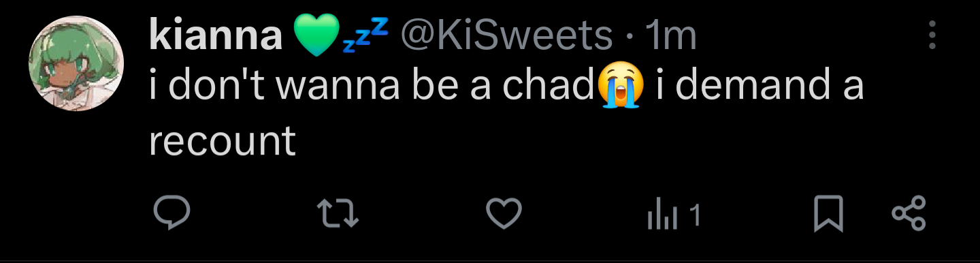Open the @KiSweets handle link

click(x=506, y=35)
